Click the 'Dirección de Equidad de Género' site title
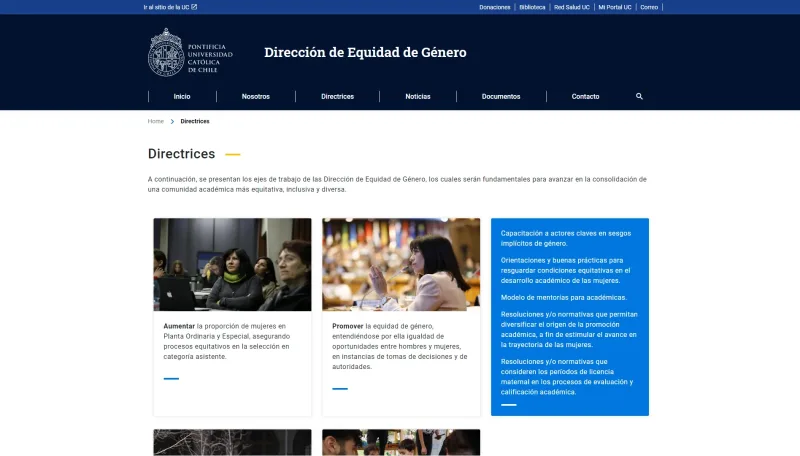Screen dimensions: 800x456 point(365,52)
